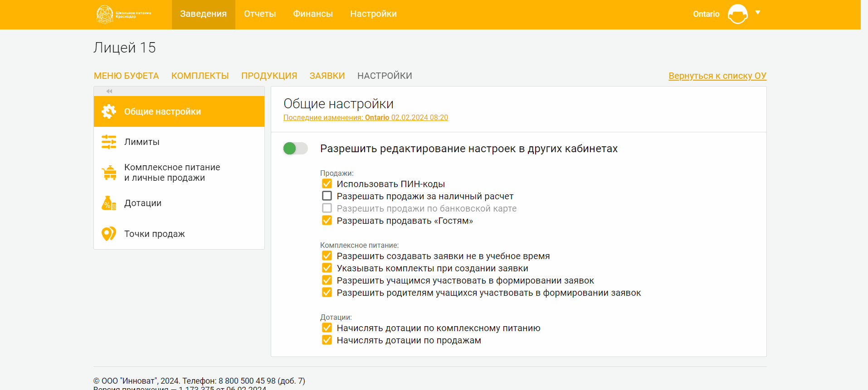Image resolution: width=868 pixels, height=390 pixels.
Task: Click the Ontario user avatar icon
Action: tap(737, 14)
